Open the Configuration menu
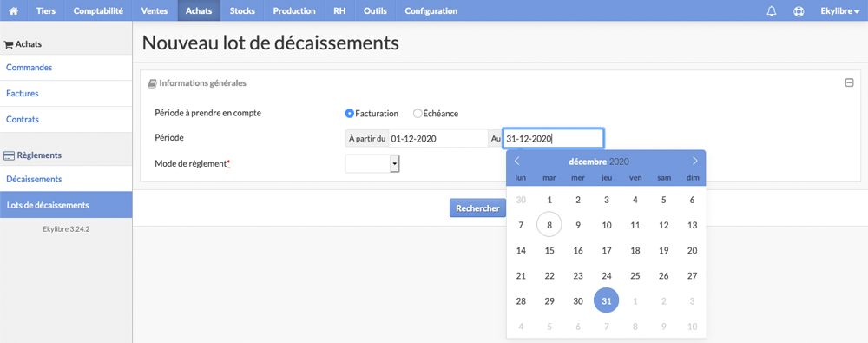The height and width of the screenshot is (343, 868). pos(431,10)
